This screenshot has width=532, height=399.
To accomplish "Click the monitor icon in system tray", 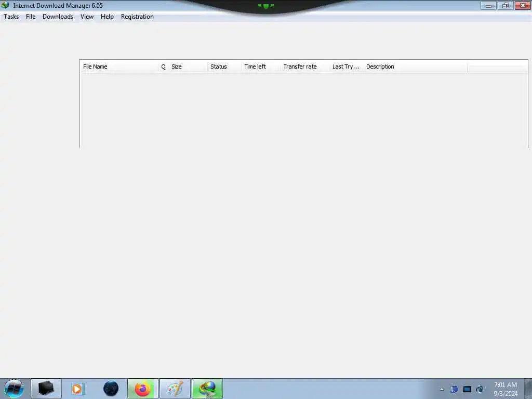I will click(467, 389).
